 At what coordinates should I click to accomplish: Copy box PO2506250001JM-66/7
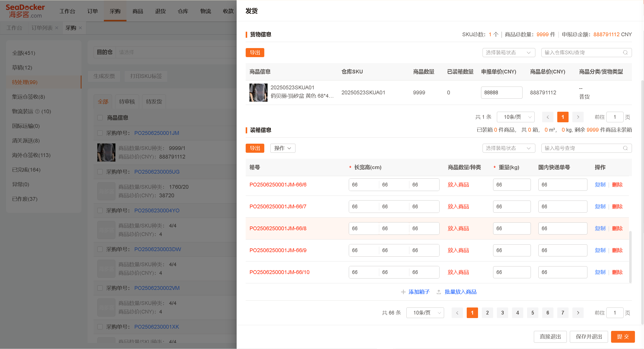[x=600, y=207]
